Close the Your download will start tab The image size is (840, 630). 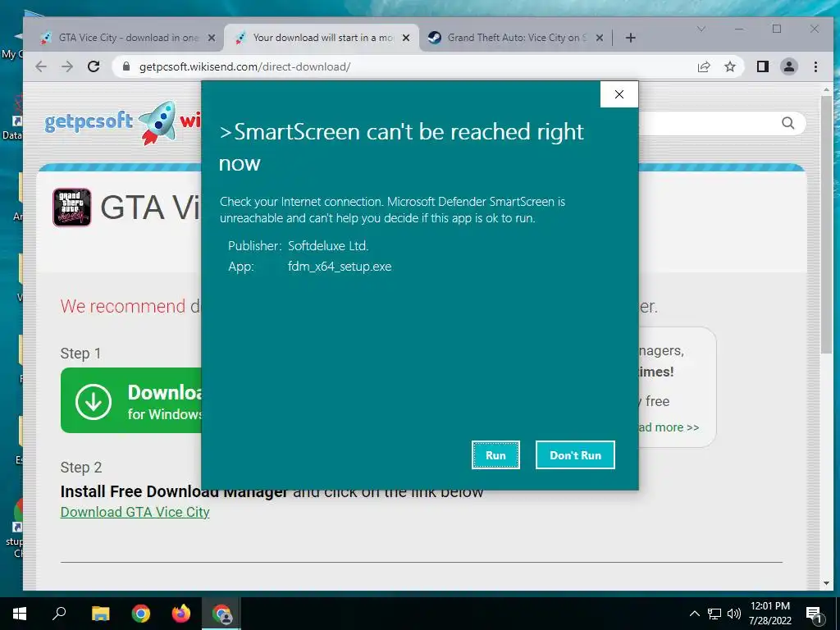(x=406, y=38)
